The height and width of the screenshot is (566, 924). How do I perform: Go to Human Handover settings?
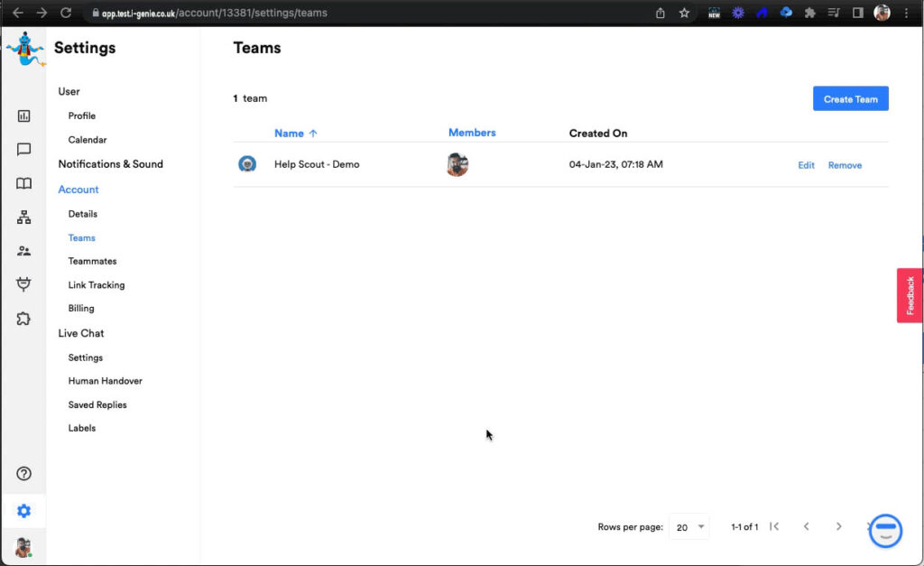(x=105, y=381)
